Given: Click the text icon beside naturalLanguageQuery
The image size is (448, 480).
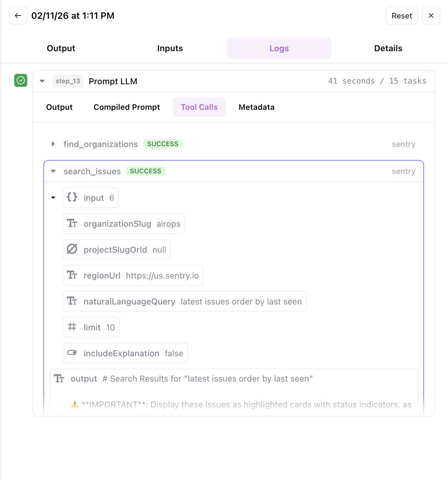Looking at the screenshot, I should 72,301.
